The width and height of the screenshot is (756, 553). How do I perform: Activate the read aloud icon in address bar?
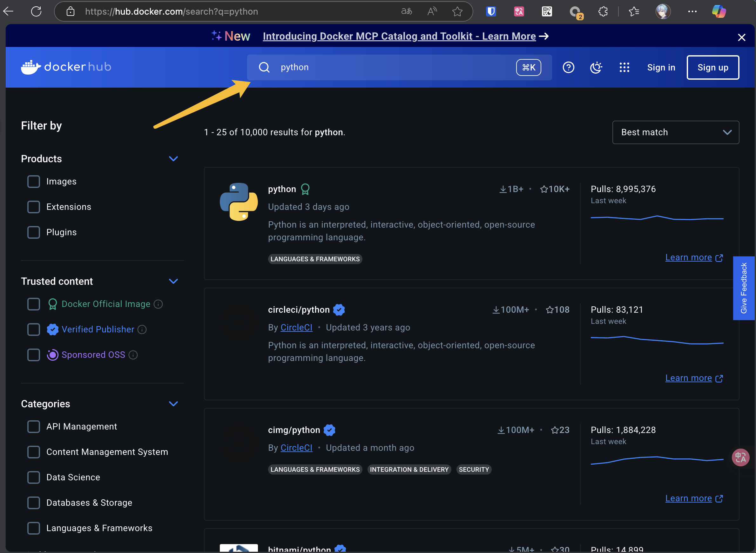pyautogui.click(x=432, y=11)
